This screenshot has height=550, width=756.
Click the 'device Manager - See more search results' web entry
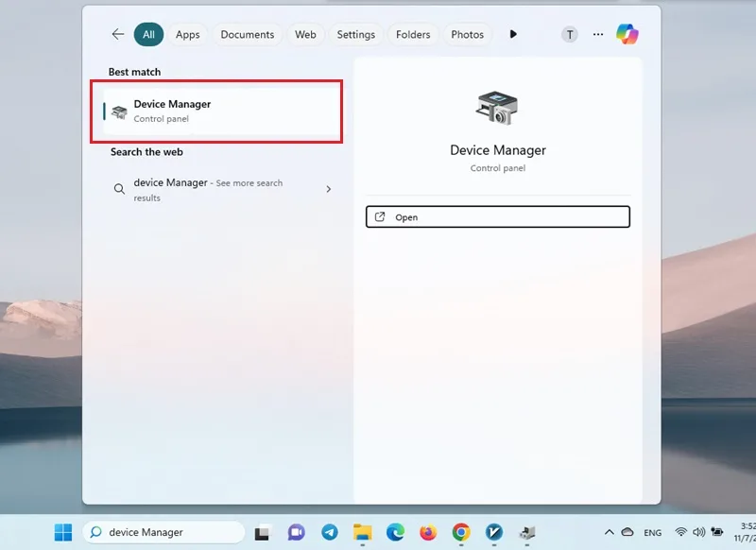point(222,189)
